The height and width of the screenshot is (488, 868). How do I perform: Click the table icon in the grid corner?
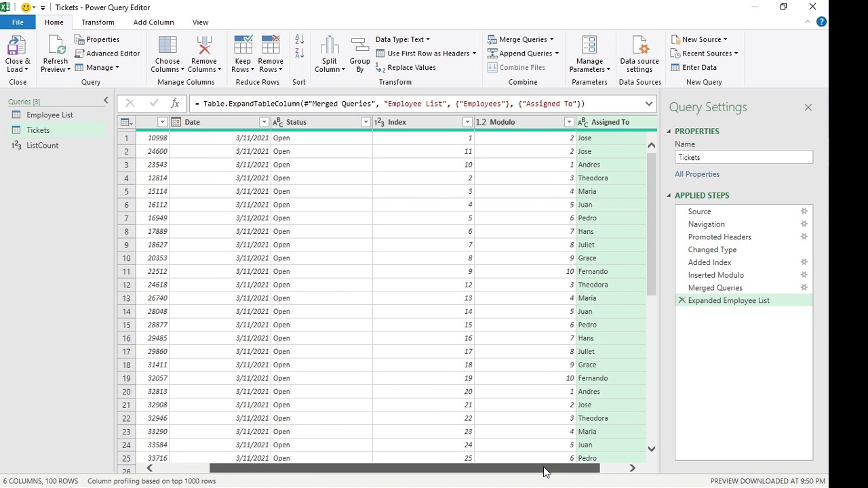(125, 122)
